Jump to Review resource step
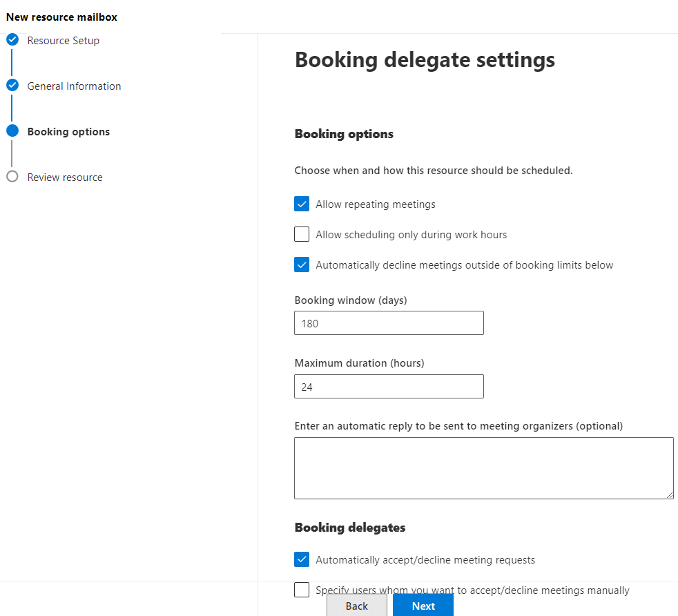This screenshot has width=678, height=616. click(x=65, y=177)
